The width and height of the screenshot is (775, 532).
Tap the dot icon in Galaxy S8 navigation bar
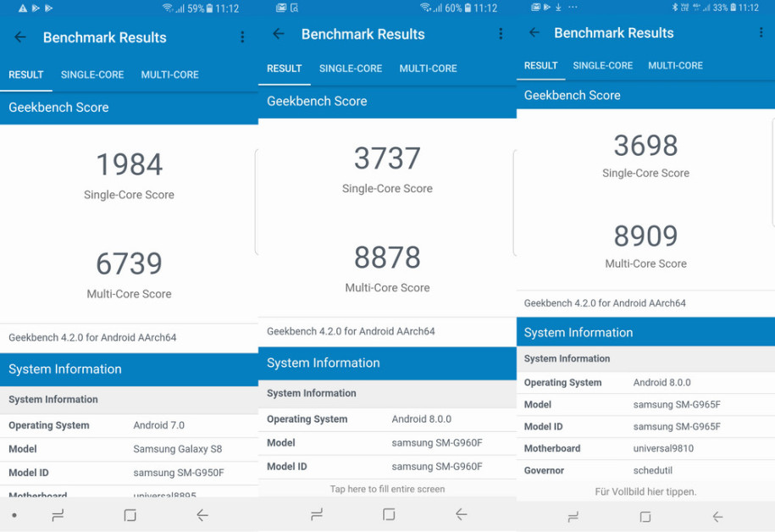14,515
